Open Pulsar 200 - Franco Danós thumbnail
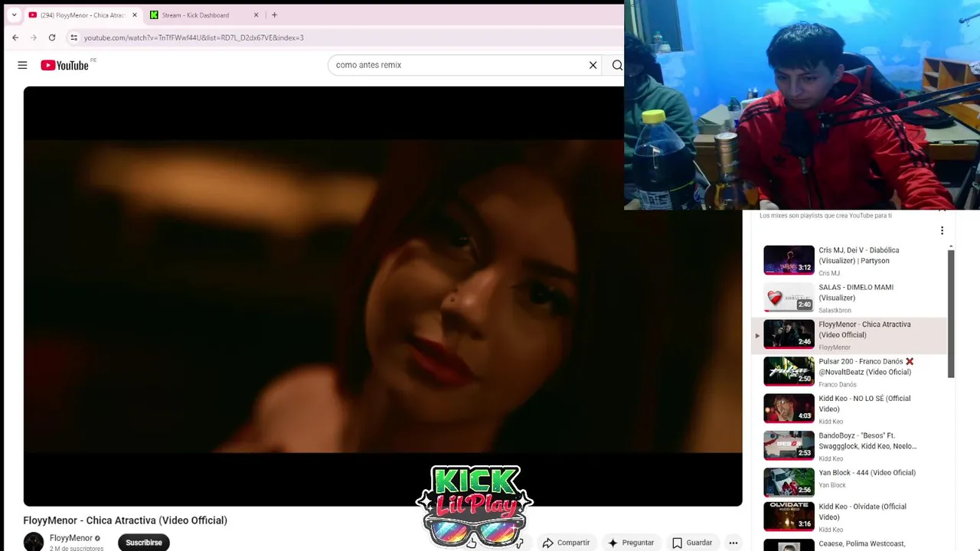 pos(789,371)
